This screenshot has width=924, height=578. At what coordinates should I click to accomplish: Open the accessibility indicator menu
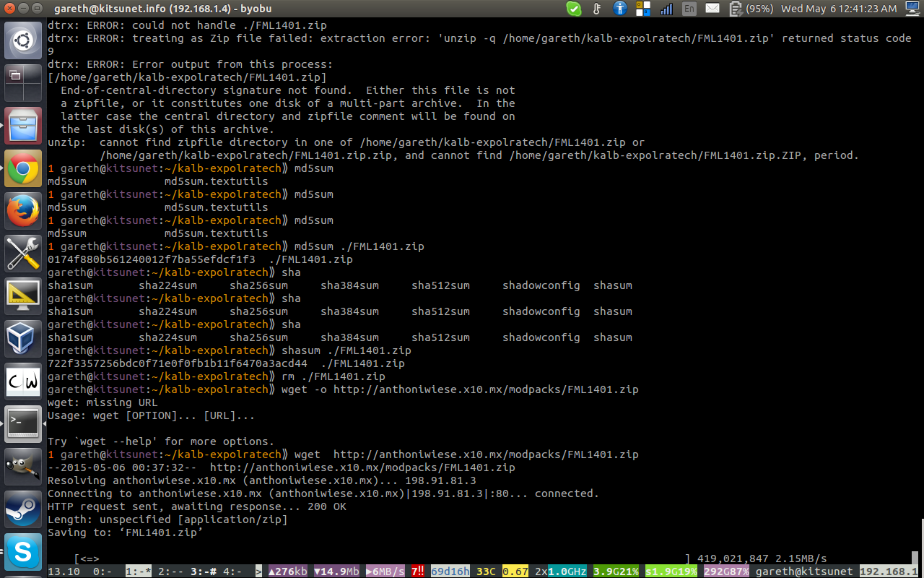coord(620,9)
